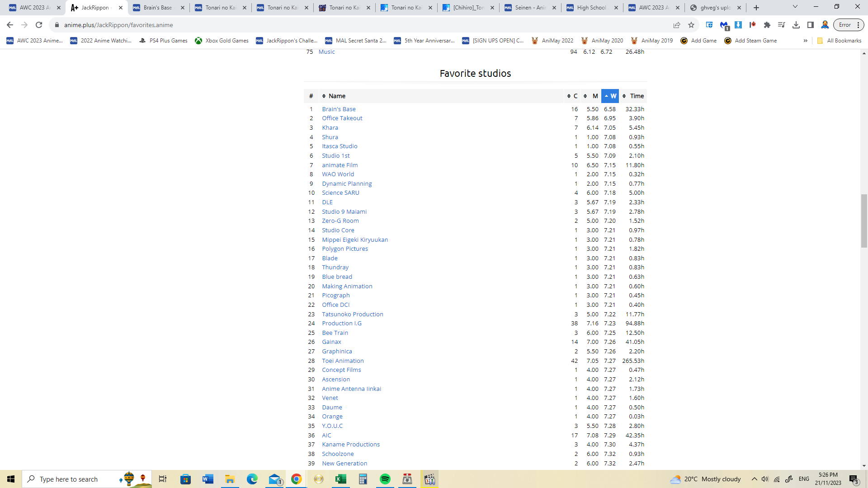Screen dimensions: 868x488
Task: Open Excel from taskbar
Action: 341,479
